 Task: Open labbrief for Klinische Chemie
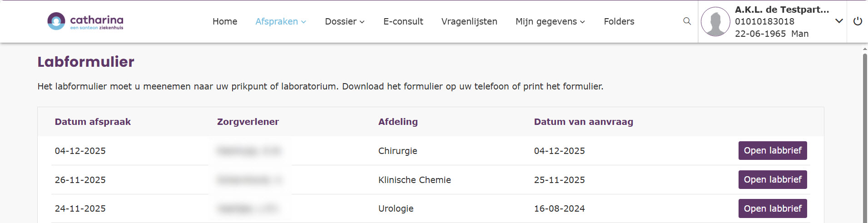pyautogui.click(x=772, y=179)
